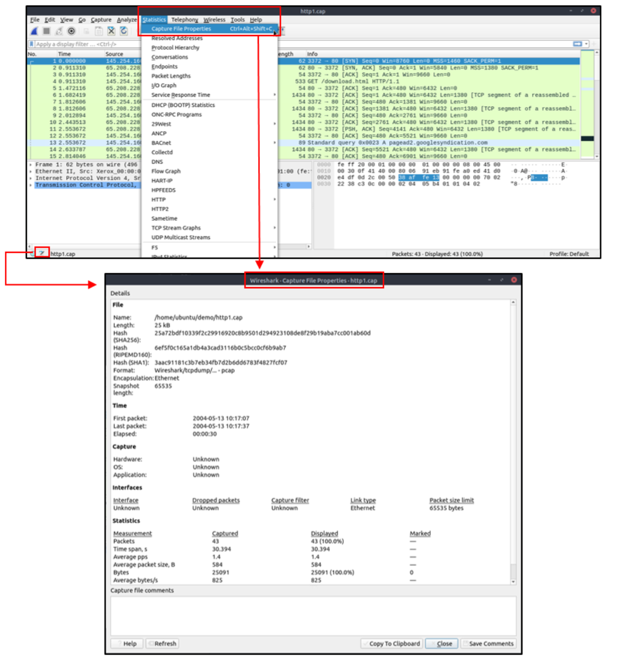Open the Tools menu
The height and width of the screenshot is (660, 644).
coord(237,20)
